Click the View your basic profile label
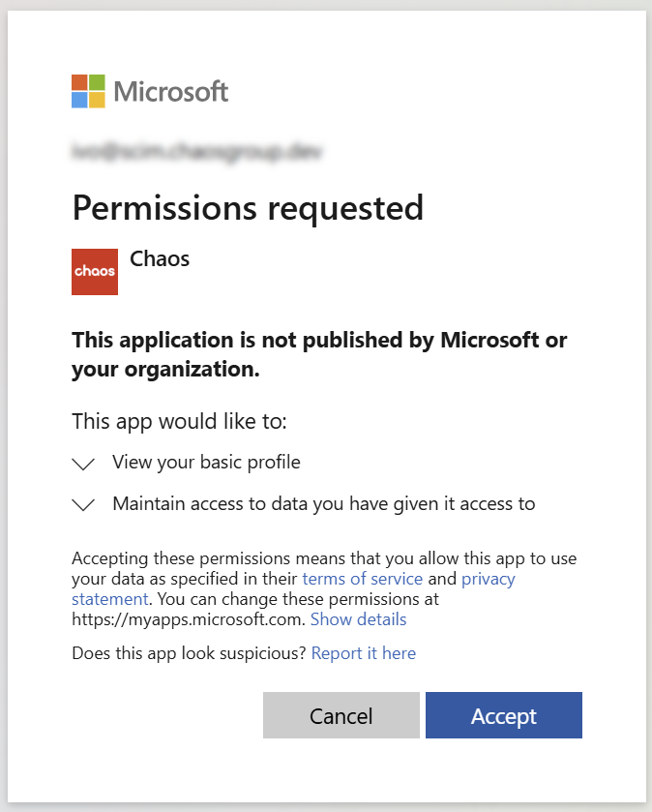652x812 pixels. point(206,462)
